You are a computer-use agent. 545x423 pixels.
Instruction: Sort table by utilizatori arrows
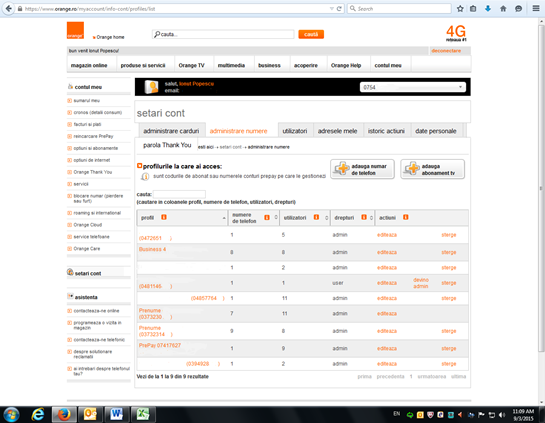(x=326, y=218)
